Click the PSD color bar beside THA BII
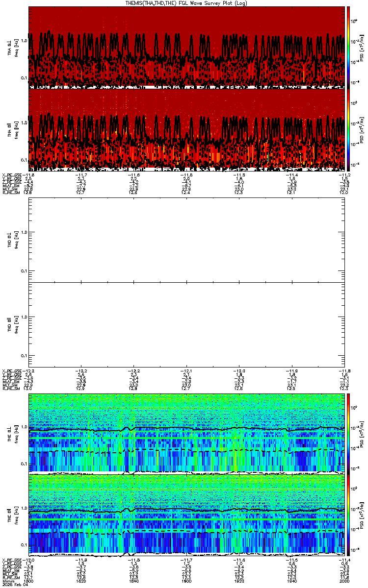 pos(348,129)
